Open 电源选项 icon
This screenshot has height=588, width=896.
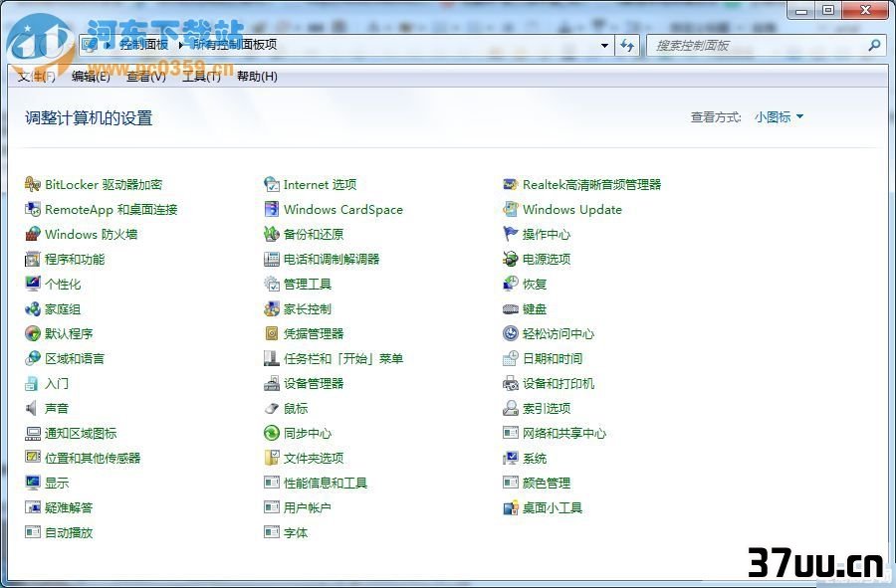point(511,259)
